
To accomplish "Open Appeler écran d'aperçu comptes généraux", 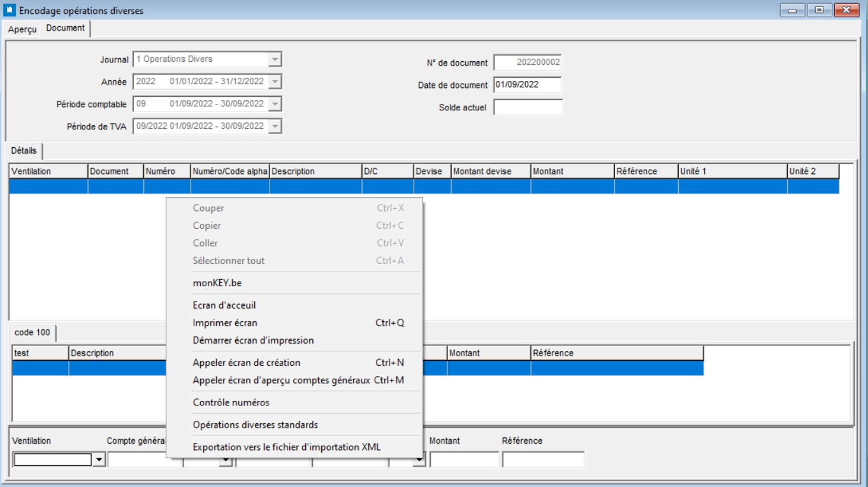I will point(294,381).
